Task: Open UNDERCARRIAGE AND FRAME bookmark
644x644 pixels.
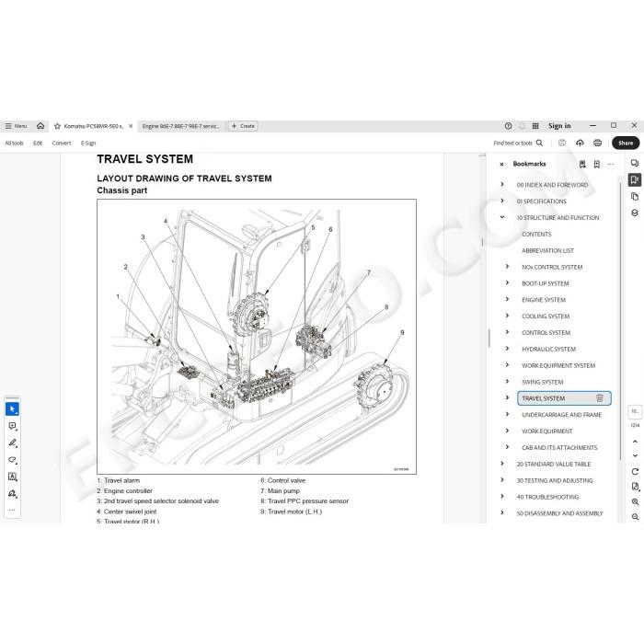Action: pyautogui.click(x=561, y=415)
